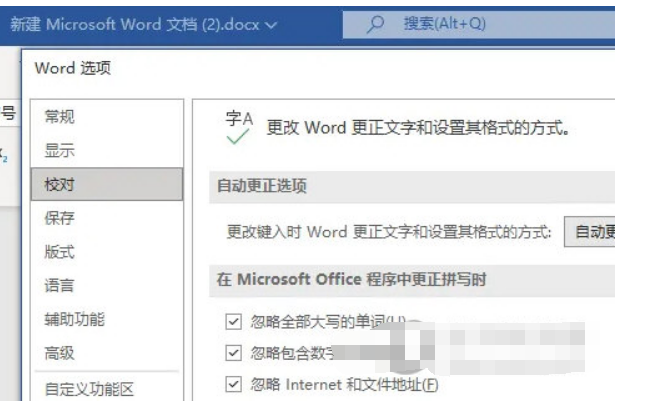This screenshot has height=407, width=663.
Task: Select the 辅助功能 category
Action: (x=107, y=320)
